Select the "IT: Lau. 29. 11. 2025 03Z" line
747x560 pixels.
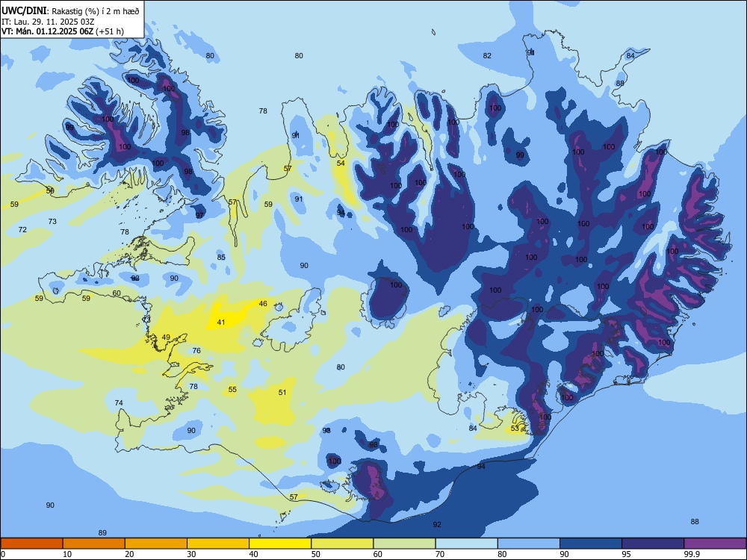click(48, 22)
